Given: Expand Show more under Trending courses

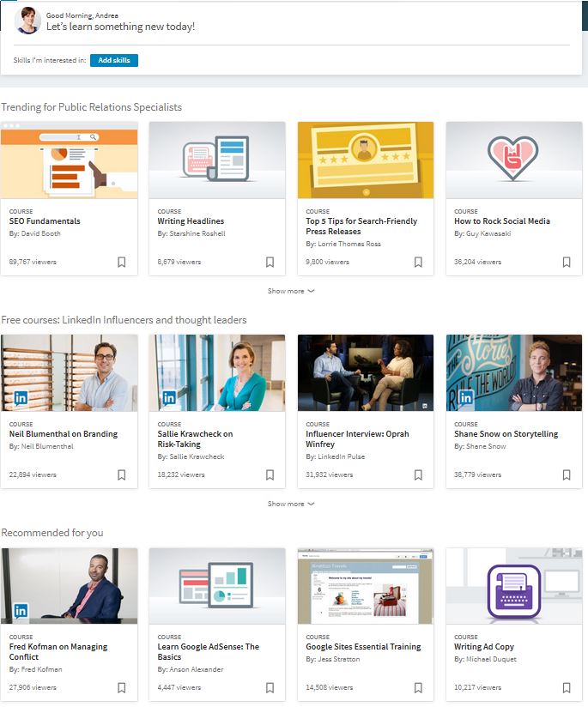Looking at the screenshot, I should tap(291, 291).
